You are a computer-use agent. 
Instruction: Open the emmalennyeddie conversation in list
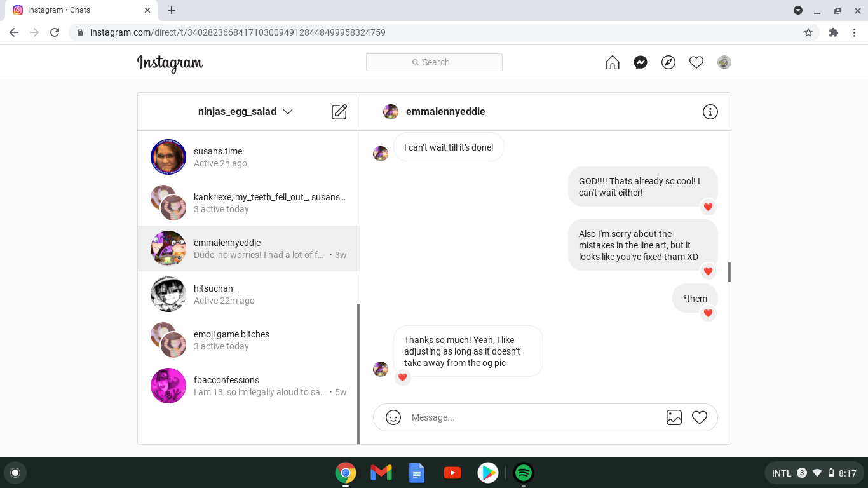click(x=248, y=248)
